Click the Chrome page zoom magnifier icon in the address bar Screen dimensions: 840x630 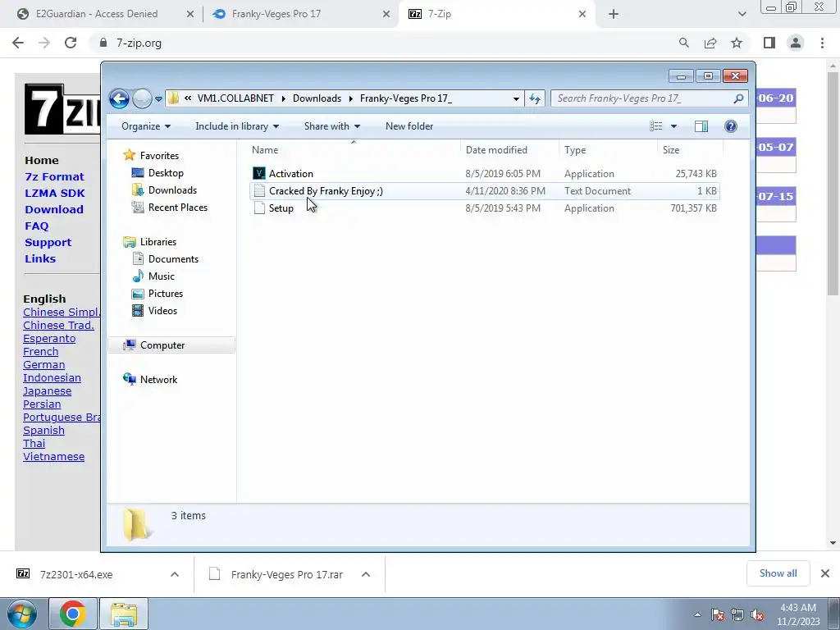684,43
